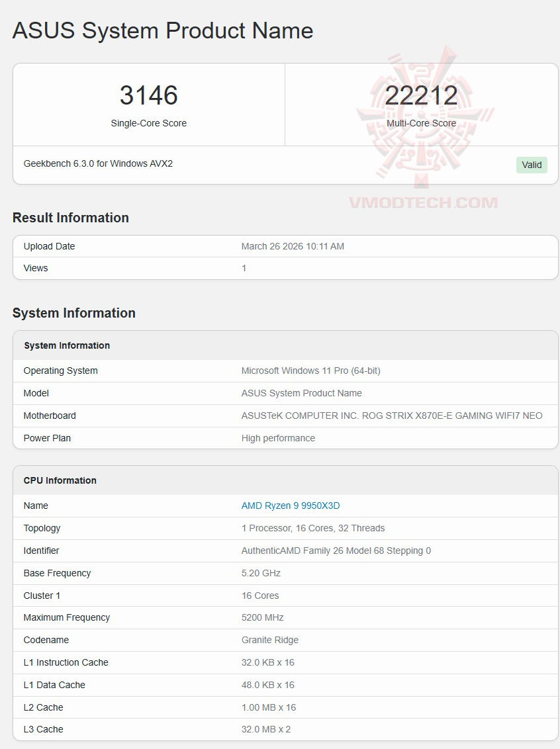Click the High performance power plan value
This screenshot has height=749, width=560.
tap(278, 438)
